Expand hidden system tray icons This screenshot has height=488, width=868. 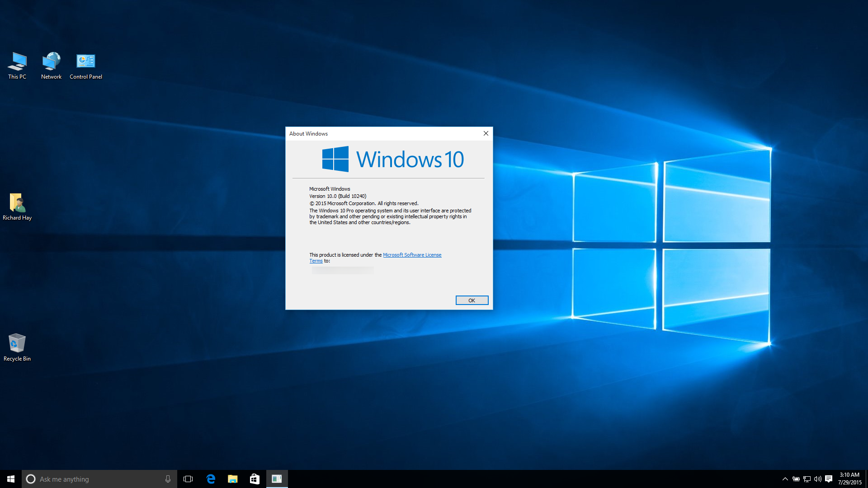pyautogui.click(x=786, y=479)
